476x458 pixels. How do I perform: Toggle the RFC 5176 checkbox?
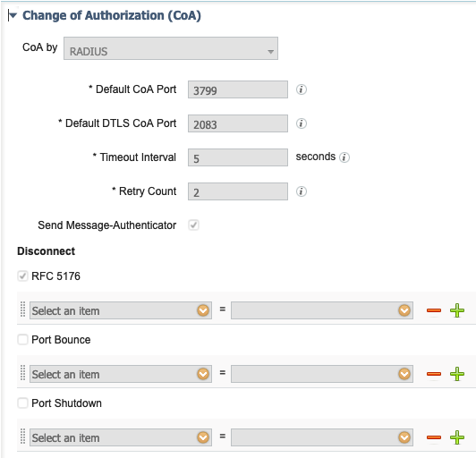coord(22,276)
